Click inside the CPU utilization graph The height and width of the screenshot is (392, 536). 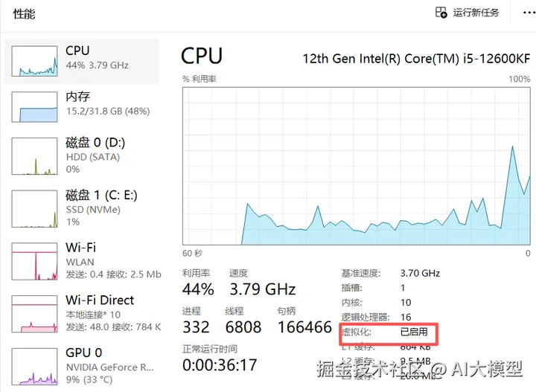356,165
